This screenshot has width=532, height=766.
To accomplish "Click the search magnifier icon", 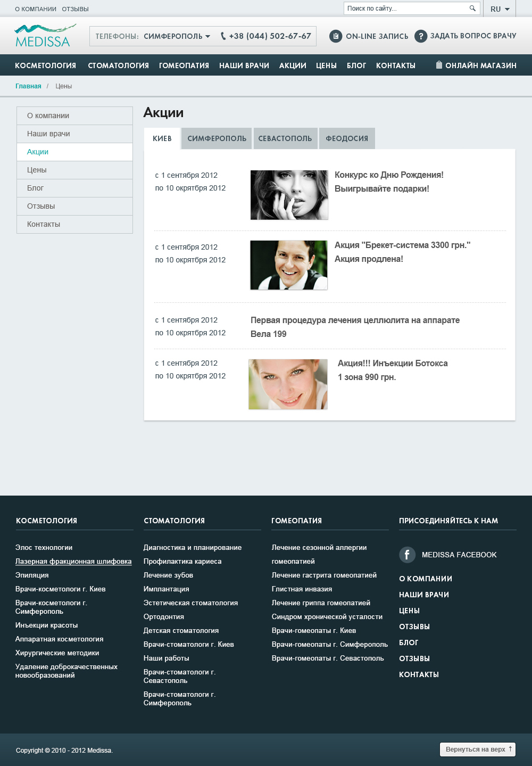I will 472,9.
